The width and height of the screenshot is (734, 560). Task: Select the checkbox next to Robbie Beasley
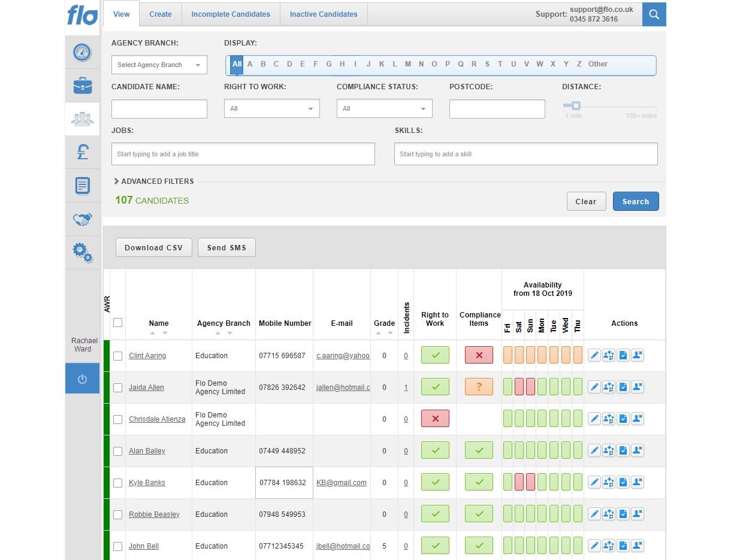117,514
